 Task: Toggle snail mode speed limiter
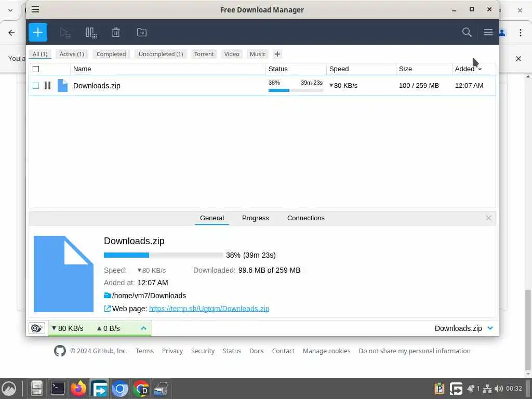(x=37, y=328)
